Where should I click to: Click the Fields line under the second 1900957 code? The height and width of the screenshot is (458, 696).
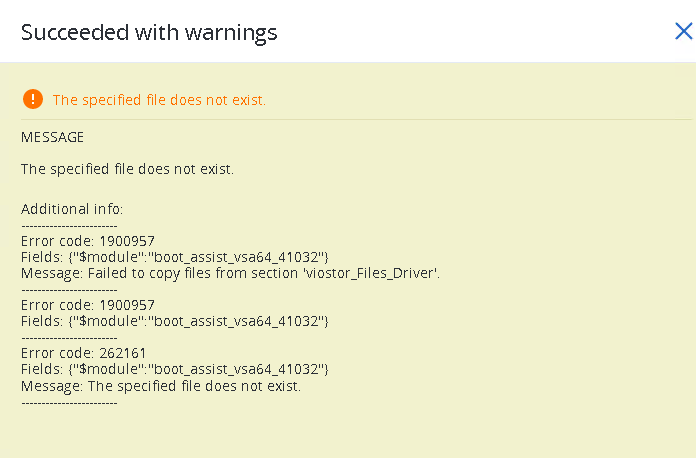point(174,321)
